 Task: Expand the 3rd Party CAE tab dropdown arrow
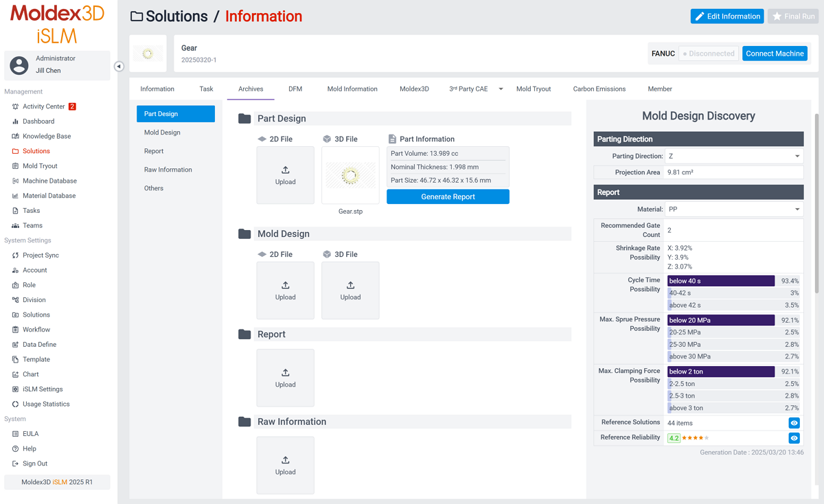pos(501,89)
